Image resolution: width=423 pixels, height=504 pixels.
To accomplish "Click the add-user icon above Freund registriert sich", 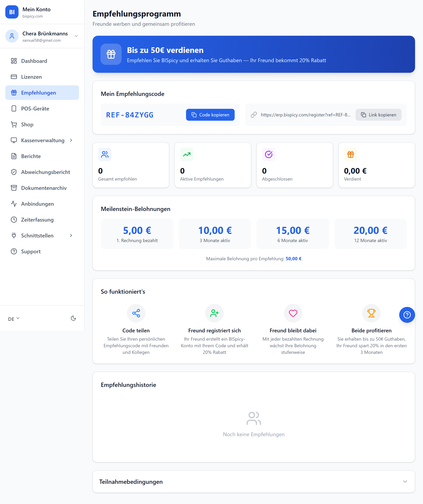I will (214, 313).
